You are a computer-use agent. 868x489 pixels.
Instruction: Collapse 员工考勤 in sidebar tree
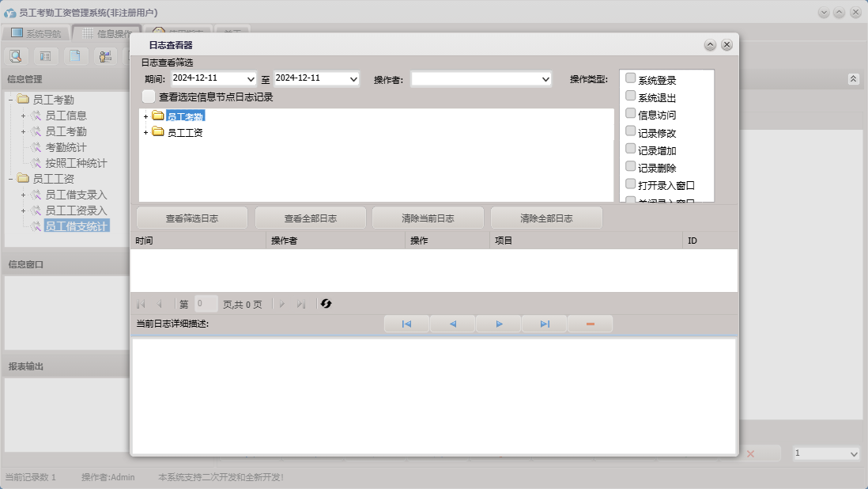(10, 100)
